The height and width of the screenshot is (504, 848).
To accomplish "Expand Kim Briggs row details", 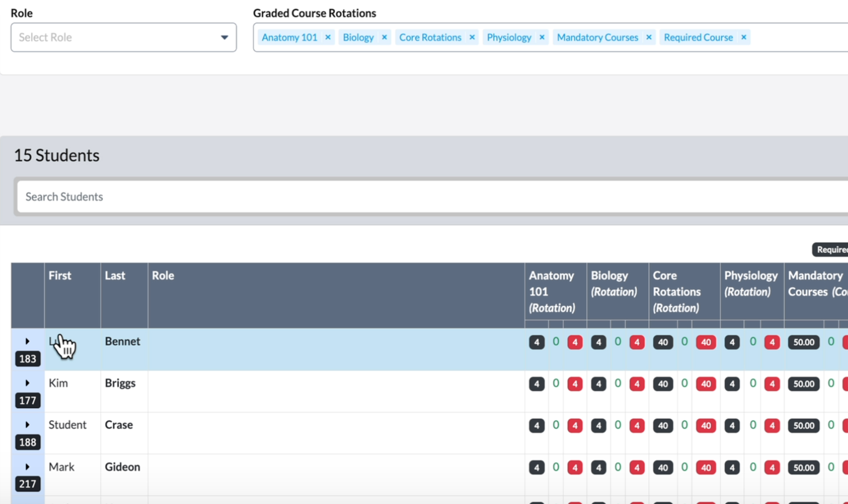I will (27, 383).
